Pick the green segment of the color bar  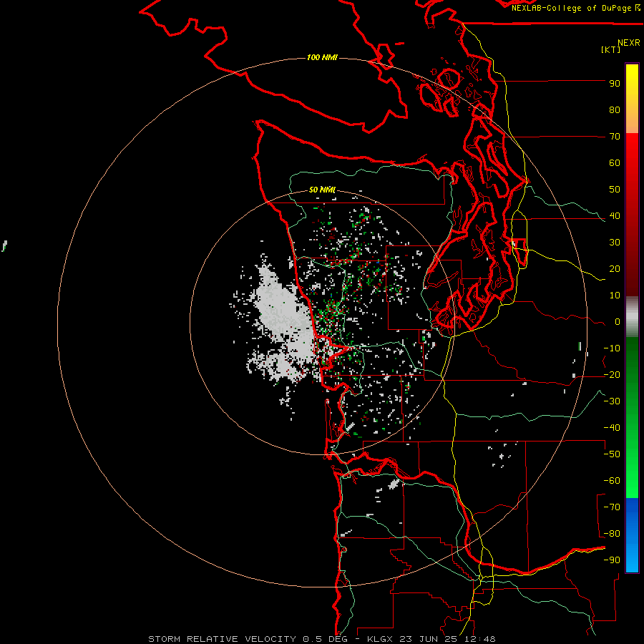point(632,417)
